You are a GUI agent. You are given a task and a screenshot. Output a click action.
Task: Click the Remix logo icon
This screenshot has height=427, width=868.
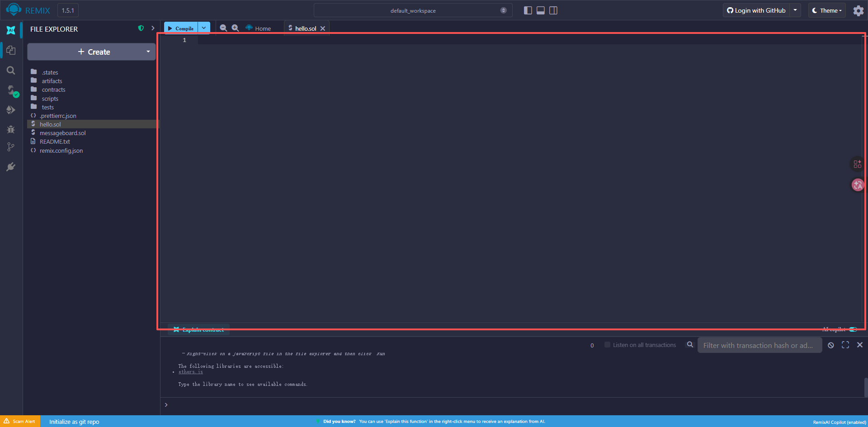click(14, 9)
